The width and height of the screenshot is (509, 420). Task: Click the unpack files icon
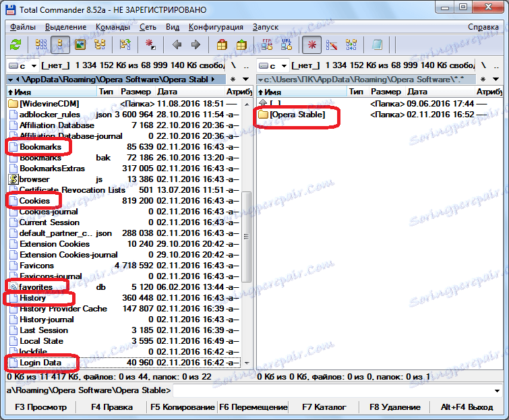pos(241,44)
